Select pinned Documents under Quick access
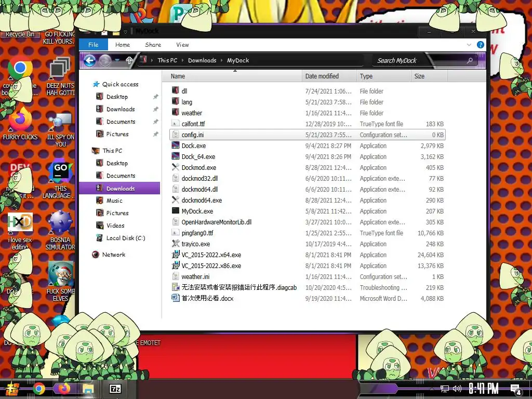 tap(121, 122)
